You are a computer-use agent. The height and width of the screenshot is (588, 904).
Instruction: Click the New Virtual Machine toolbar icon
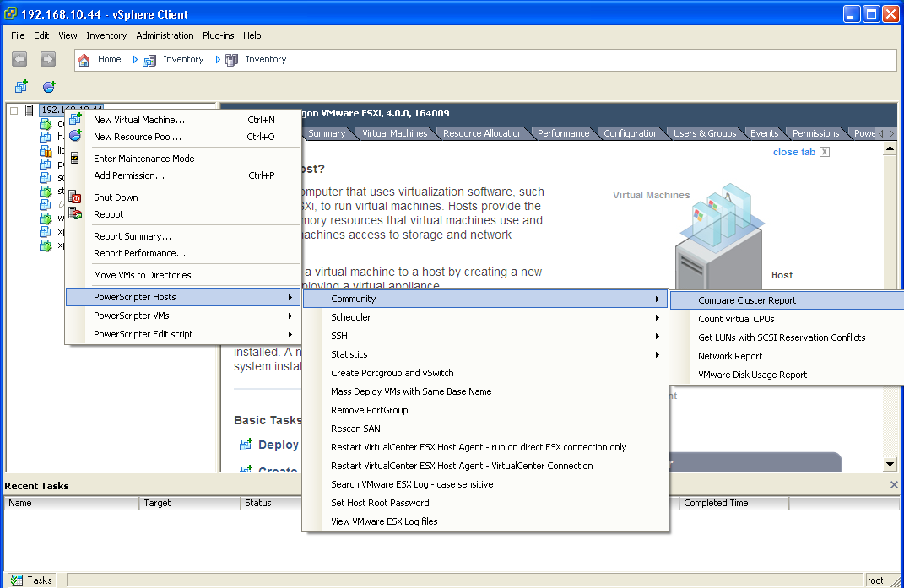coord(21,86)
